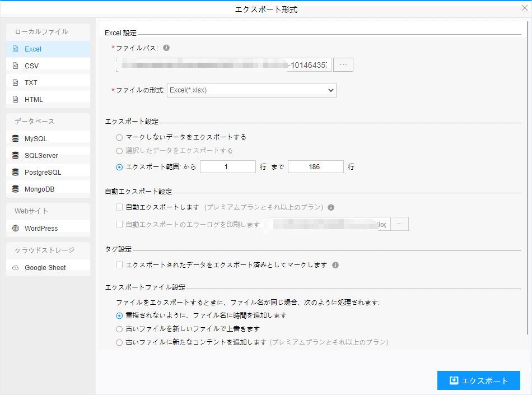View the ファイルパス info tooltip icon

[166, 48]
